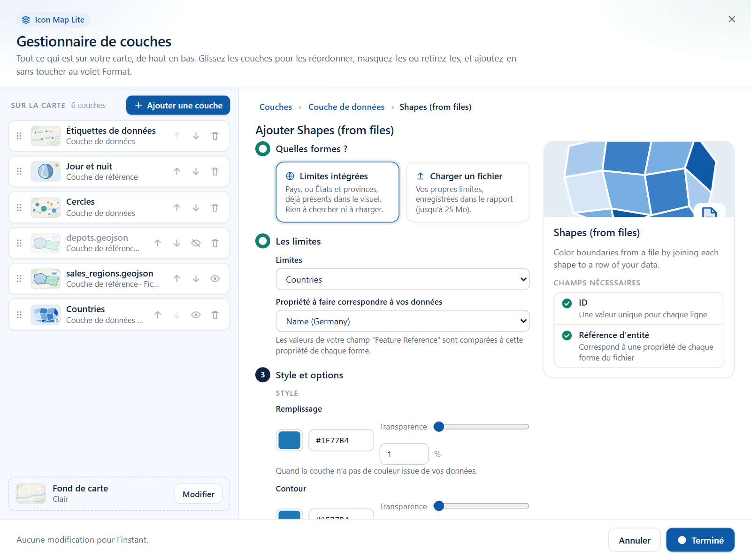751x560 pixels.
Task: Click Modifier for Fond de carte
Action: [199, 494]
